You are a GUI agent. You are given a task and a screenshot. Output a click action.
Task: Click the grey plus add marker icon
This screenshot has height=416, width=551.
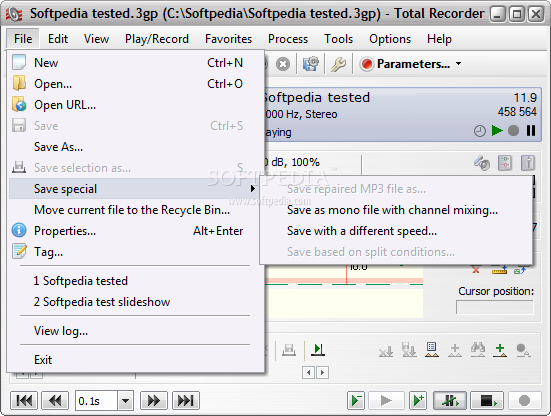pyautogui.click(x=455, y=350)
